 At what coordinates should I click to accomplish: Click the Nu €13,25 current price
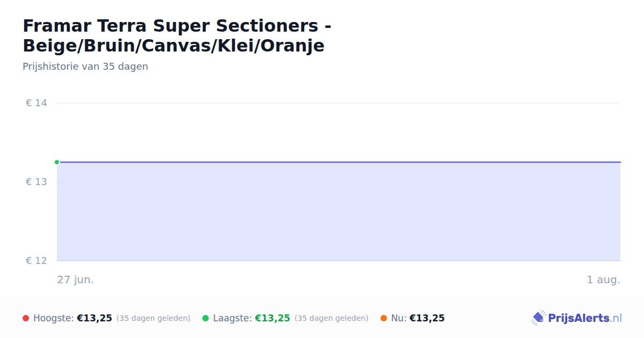[x=427, y=318]
